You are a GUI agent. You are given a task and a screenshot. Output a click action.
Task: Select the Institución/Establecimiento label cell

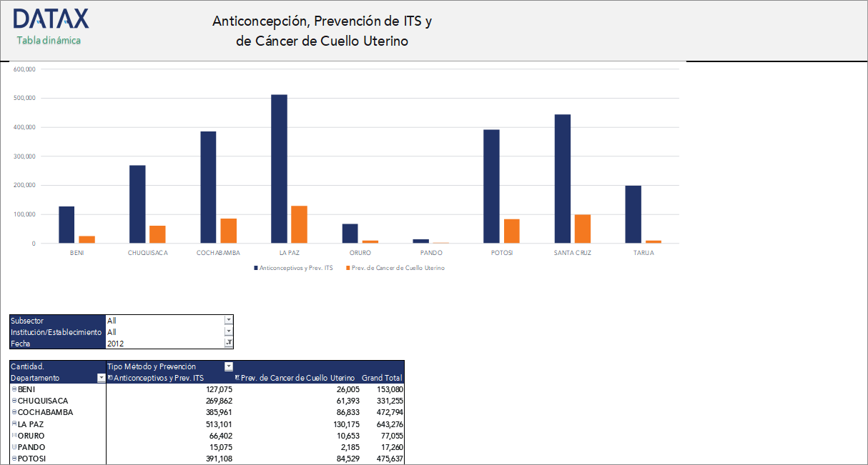(57, 332)
